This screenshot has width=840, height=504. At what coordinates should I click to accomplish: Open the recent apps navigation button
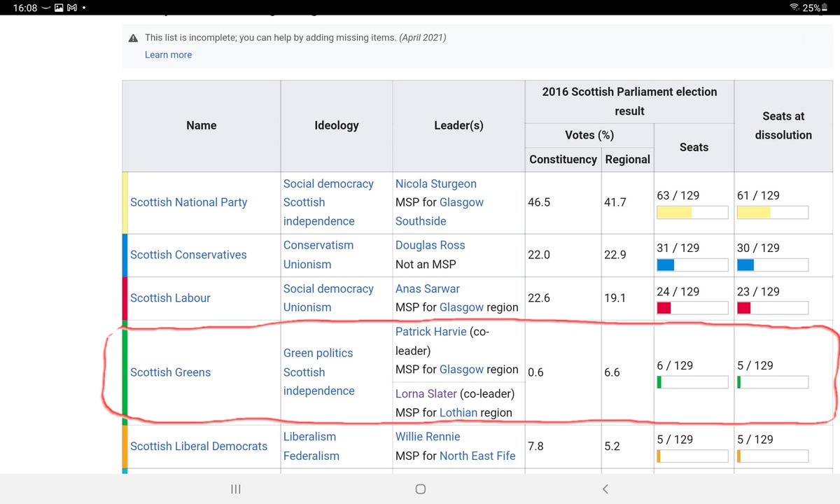[x=236, y=489]
